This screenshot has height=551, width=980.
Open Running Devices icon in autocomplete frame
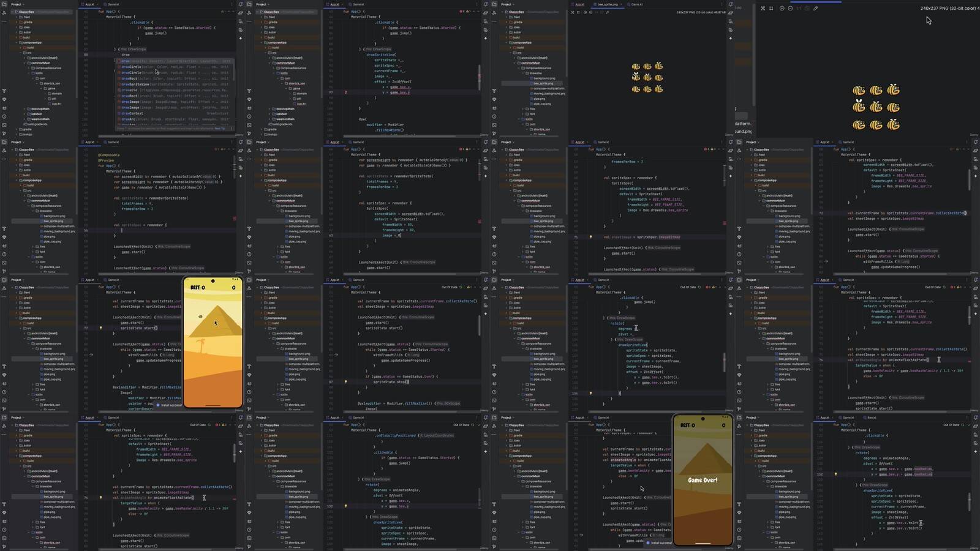pos(241,30)
